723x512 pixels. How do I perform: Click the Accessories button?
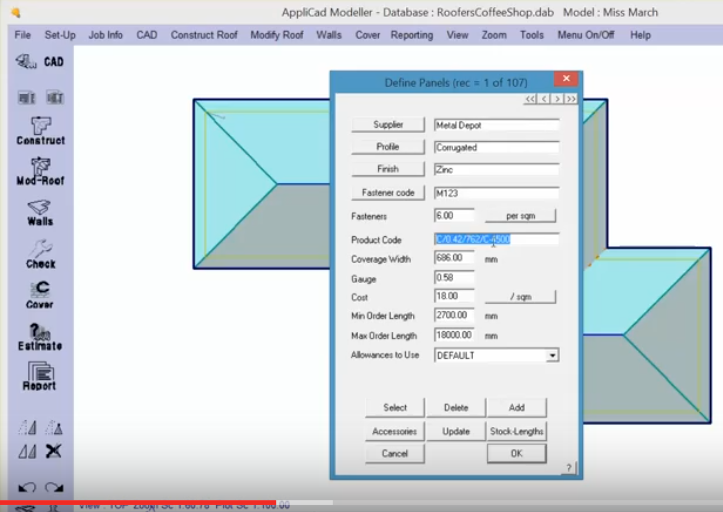394,431
